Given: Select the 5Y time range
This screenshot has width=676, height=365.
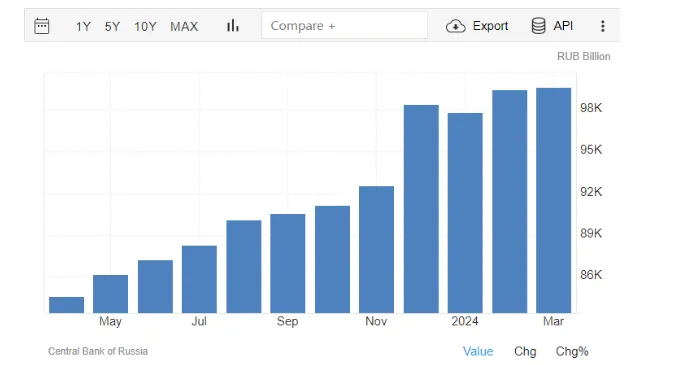Looking at the screenshot, I should click(x=112, y=27).
